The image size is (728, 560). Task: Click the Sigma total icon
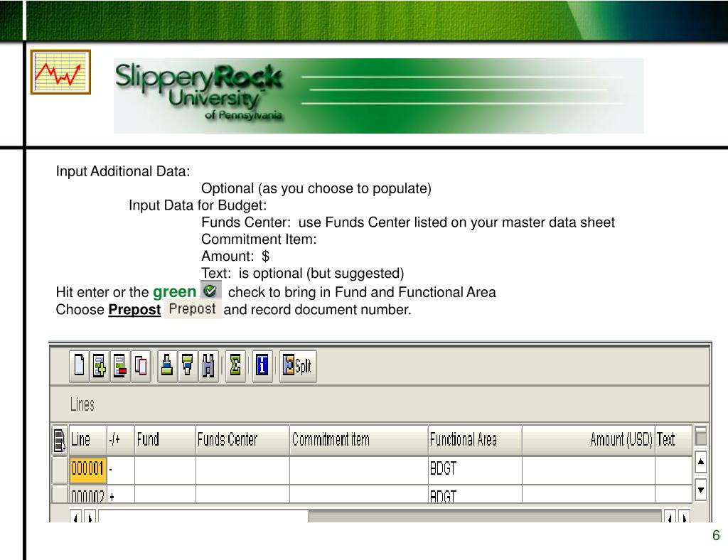[235, 366]
